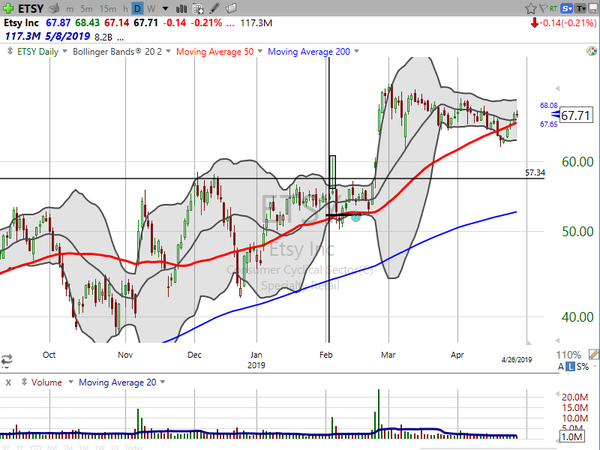Click the add indicator grid icon
Screen dimensions: 600x450
pos(198,8)
